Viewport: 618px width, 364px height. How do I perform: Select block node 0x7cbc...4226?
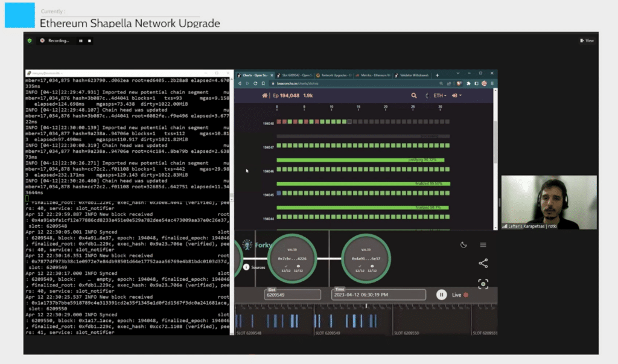[x=292, y=259]
